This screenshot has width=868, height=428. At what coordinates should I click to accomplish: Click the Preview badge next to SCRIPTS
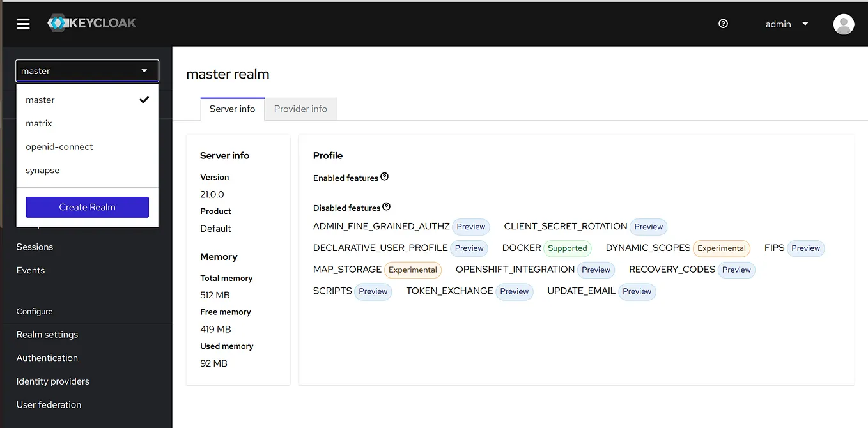[x=373, y=291]
